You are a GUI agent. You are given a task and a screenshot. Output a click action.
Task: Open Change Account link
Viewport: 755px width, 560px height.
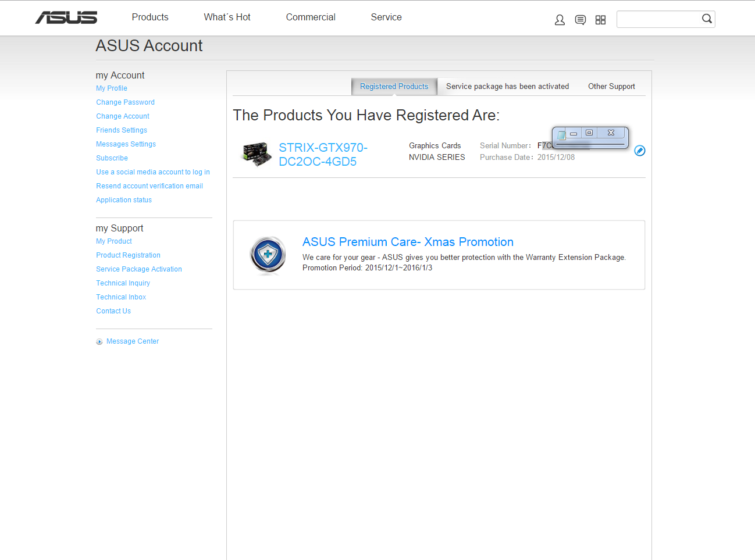click(123, 116)
